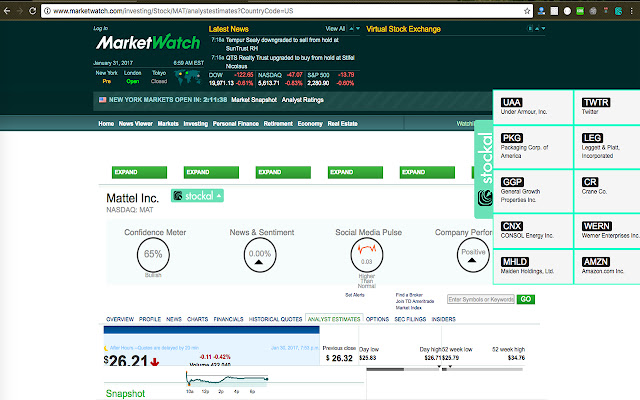Open the Overview tab
640x400 pixels.
pos(120,319)
